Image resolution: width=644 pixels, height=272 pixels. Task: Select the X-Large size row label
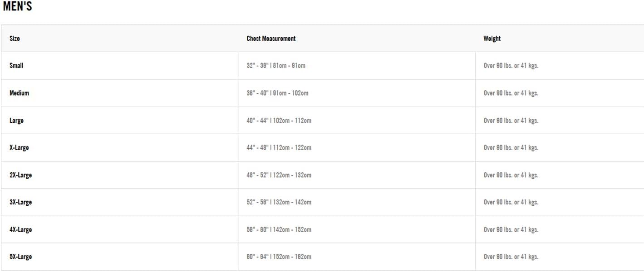19,148
